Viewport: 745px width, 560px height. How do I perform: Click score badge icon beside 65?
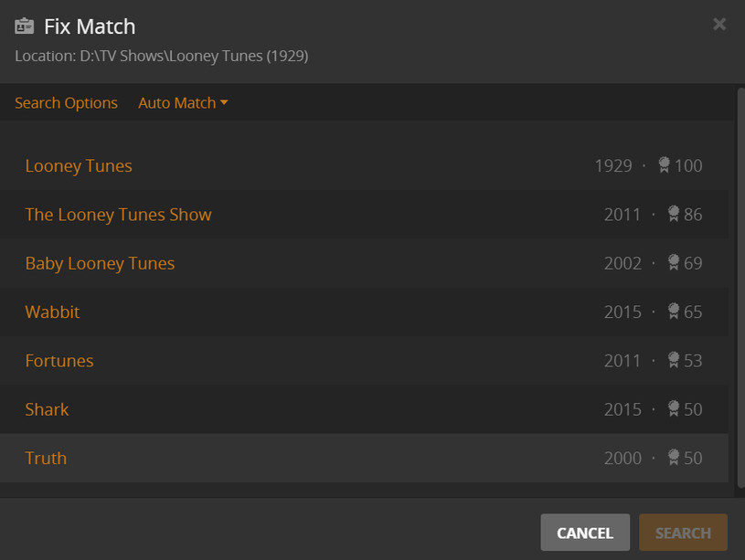point(674,311)
